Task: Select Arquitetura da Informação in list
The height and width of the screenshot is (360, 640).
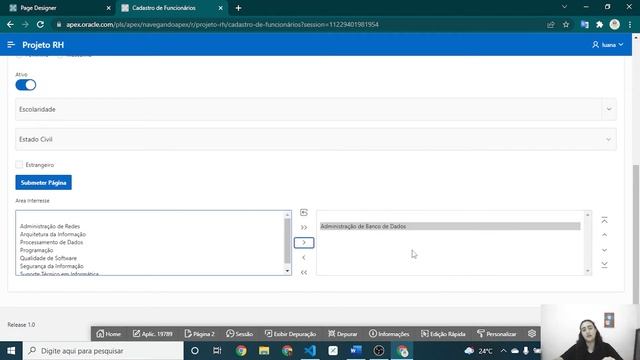Action: [53, 234]
